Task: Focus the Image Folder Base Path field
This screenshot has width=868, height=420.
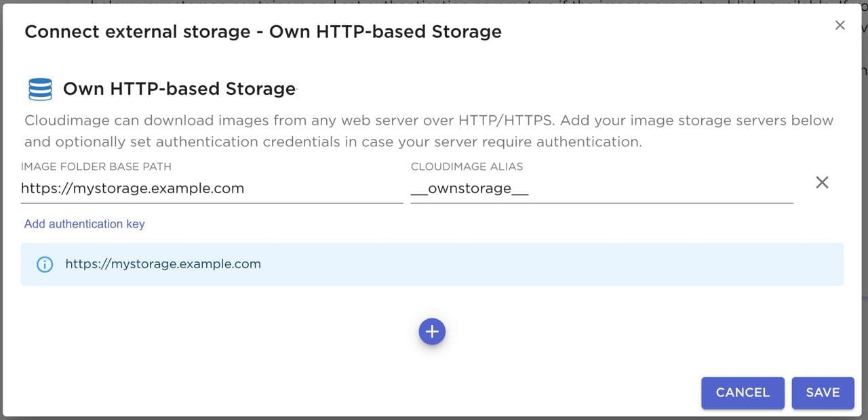Action: coord(212,189)
